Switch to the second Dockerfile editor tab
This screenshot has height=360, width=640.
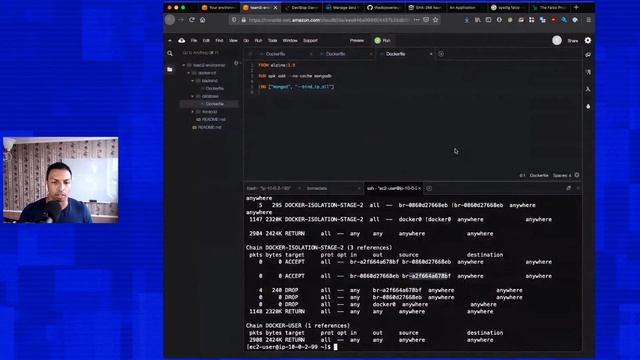345,54
